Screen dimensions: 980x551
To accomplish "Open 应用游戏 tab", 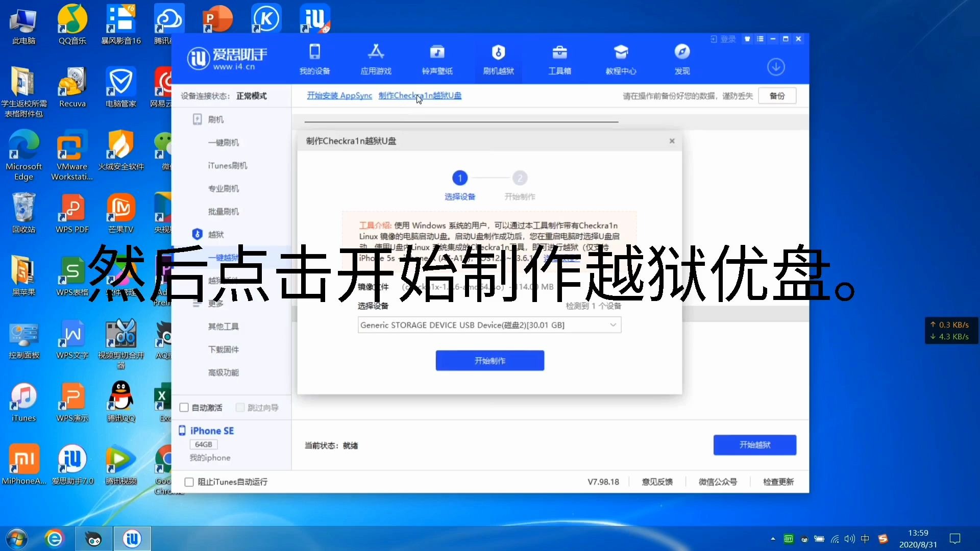I will [376, 60].
